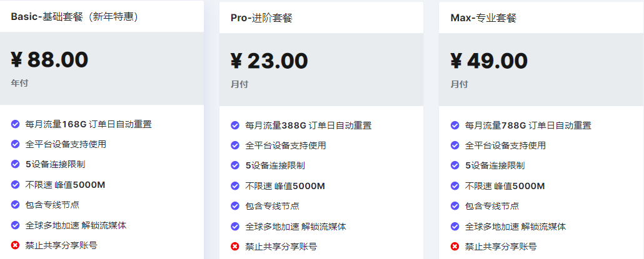Click the ¥ 49.00 monthly price
Image resolution: width=644 pixels, height=259 pixels.
[489, 61]
